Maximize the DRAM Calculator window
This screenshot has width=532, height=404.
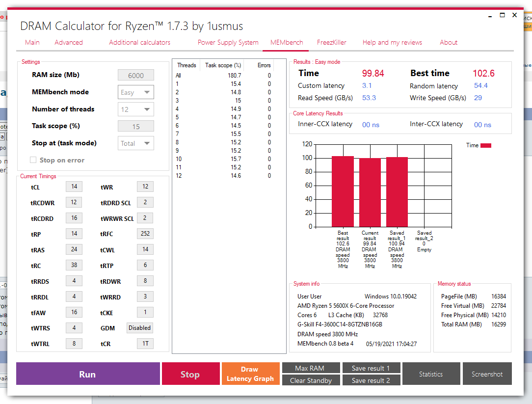[502, 15]
